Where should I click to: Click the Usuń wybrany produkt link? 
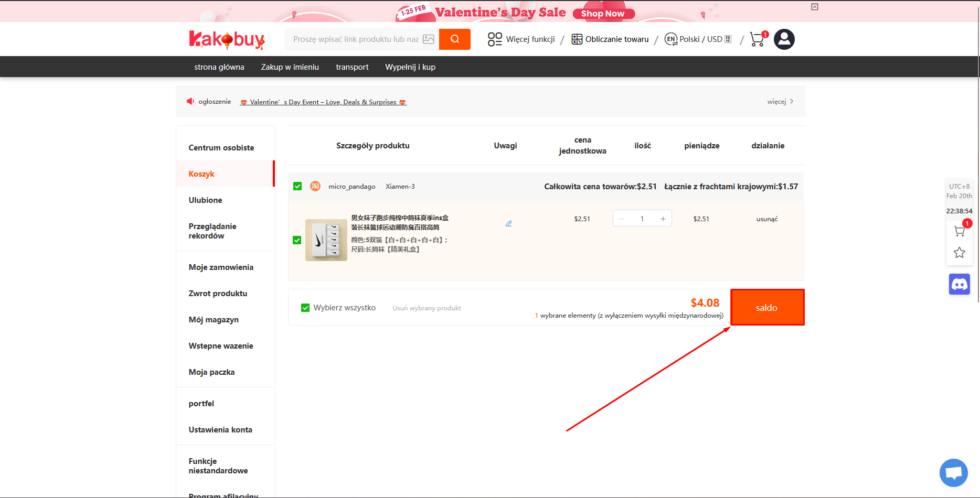tap(426, 308)
